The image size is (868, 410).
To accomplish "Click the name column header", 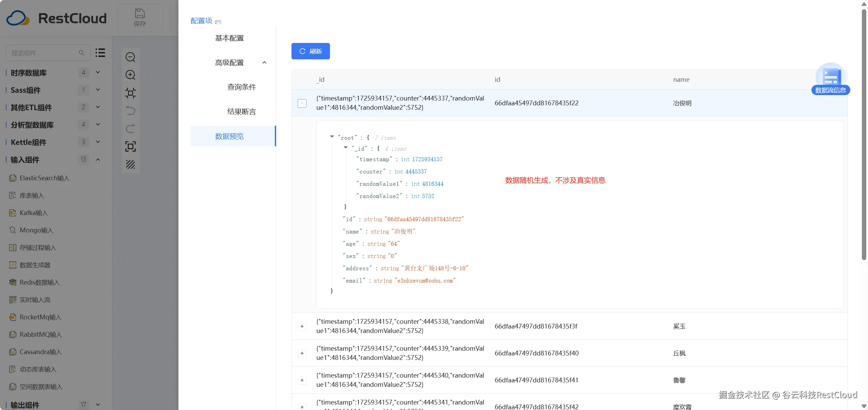I will point(681,79).
